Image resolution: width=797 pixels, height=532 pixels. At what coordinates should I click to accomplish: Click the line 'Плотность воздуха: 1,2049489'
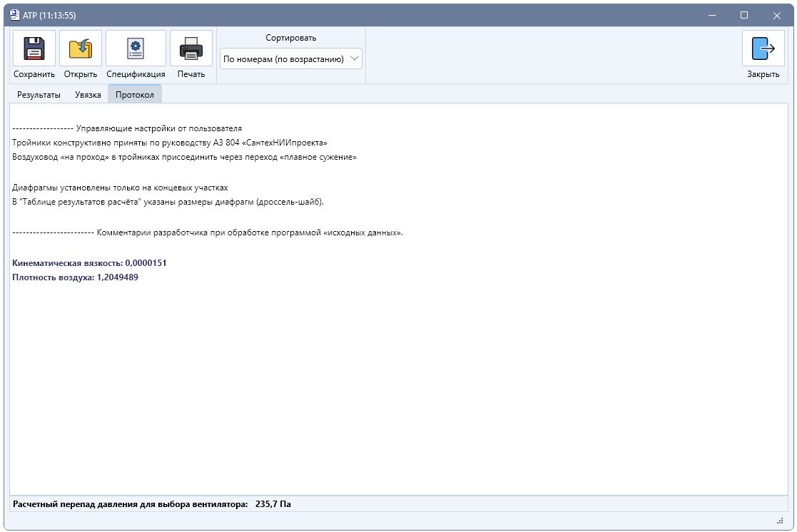point(75,277)
